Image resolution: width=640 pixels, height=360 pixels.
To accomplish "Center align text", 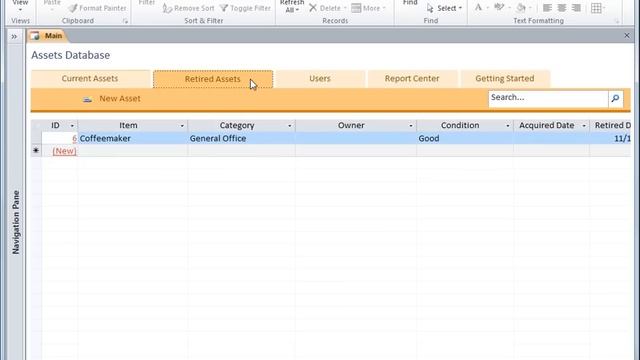I will pyautogui.click(x=562, y=8).
